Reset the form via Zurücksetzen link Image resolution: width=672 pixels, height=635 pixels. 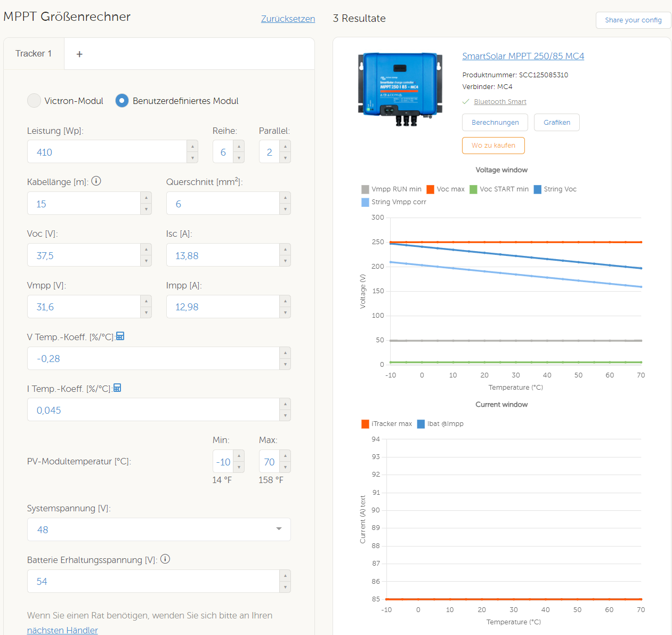288,19
